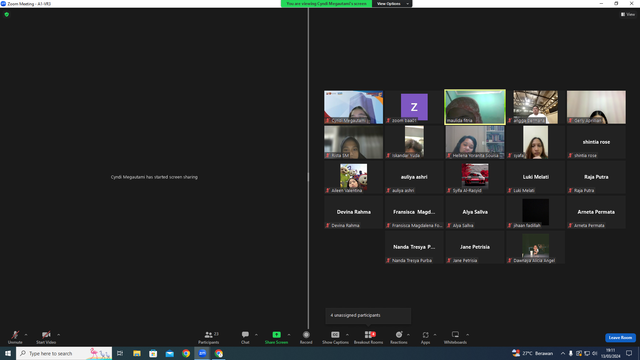Toggle Start Video camera

(x=46, y=337)
